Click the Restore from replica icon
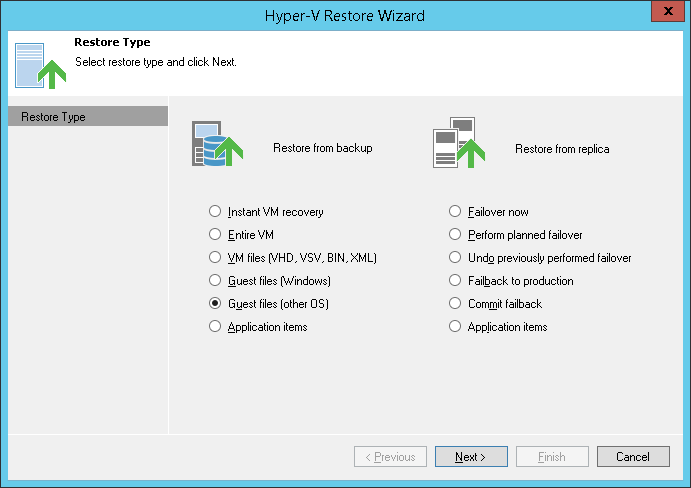Image resolution: width=691 pixels, height=488 pixels. tap(459, 142)
